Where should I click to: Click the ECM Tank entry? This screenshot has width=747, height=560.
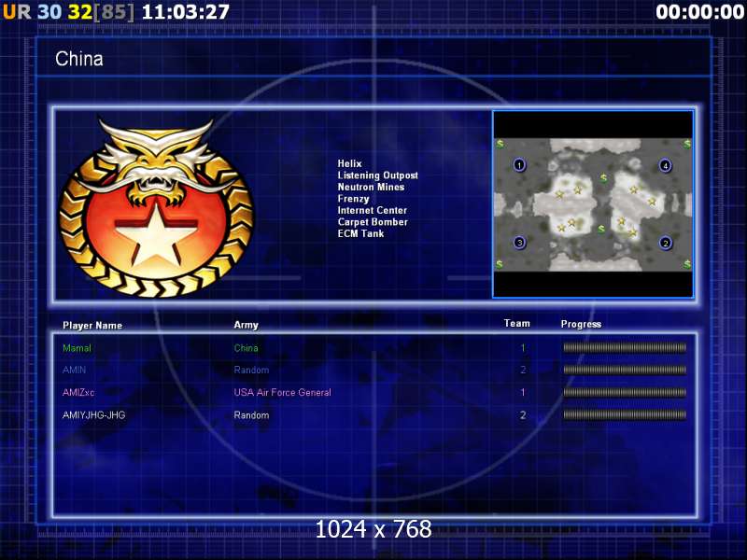pos(360,233)
